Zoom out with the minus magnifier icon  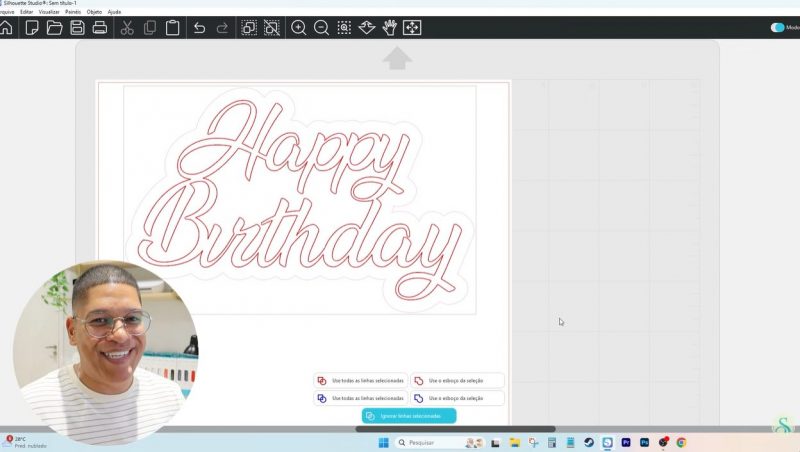321,28
